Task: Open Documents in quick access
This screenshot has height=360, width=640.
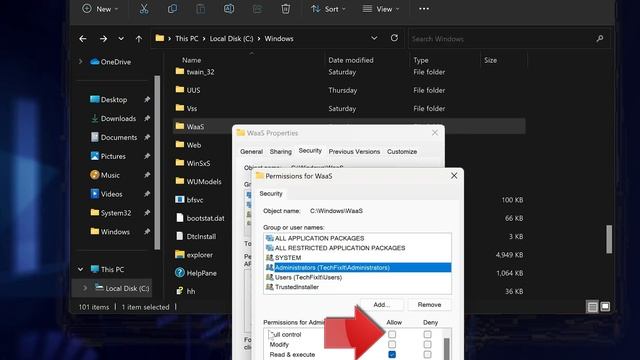Action: point(113,137)
